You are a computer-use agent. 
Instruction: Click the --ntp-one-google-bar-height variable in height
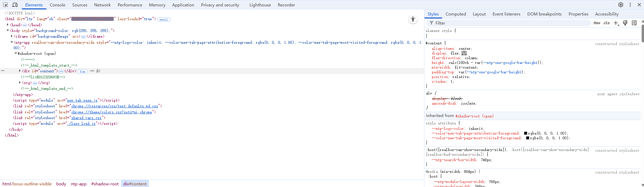pos(510,63)
